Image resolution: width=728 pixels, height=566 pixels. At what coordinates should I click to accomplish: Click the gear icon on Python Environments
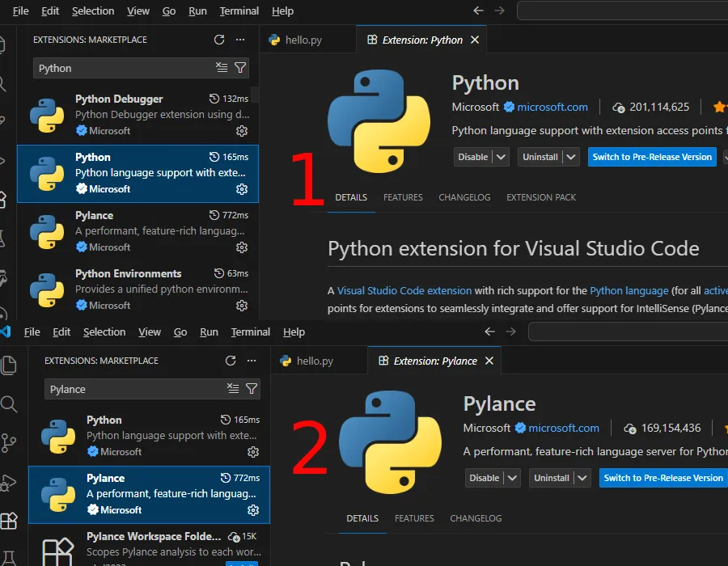point(241,306)
